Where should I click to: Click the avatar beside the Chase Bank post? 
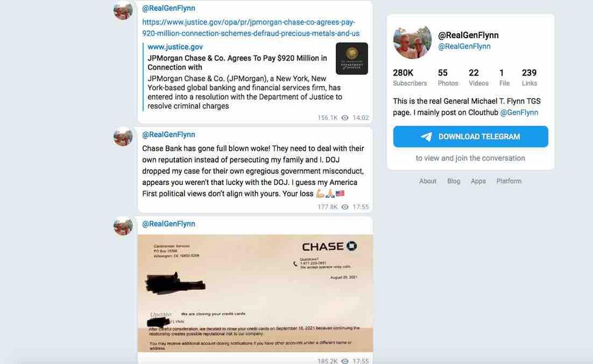(x=123, y=137)
